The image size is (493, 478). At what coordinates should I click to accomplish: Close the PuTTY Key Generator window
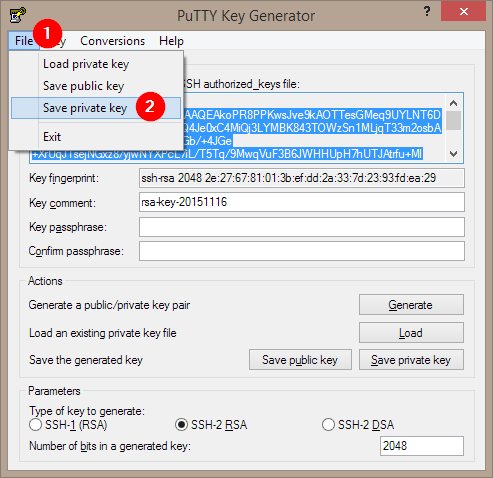pyautogui.click(x=463, y=12)
